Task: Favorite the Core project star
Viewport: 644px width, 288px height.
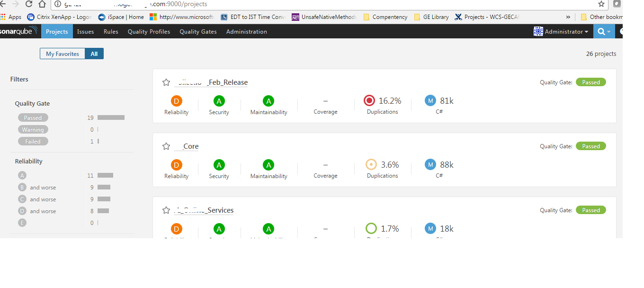Action: [x=166, y=146]
